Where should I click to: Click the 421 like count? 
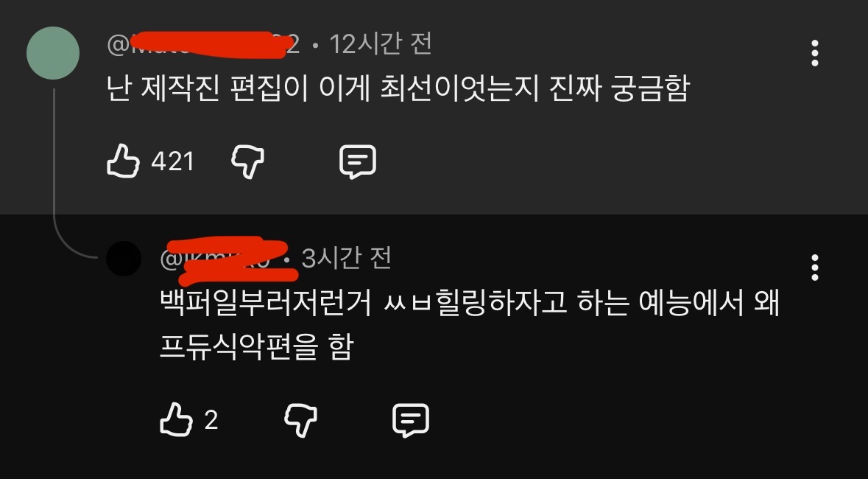click(x=172, y=162)
